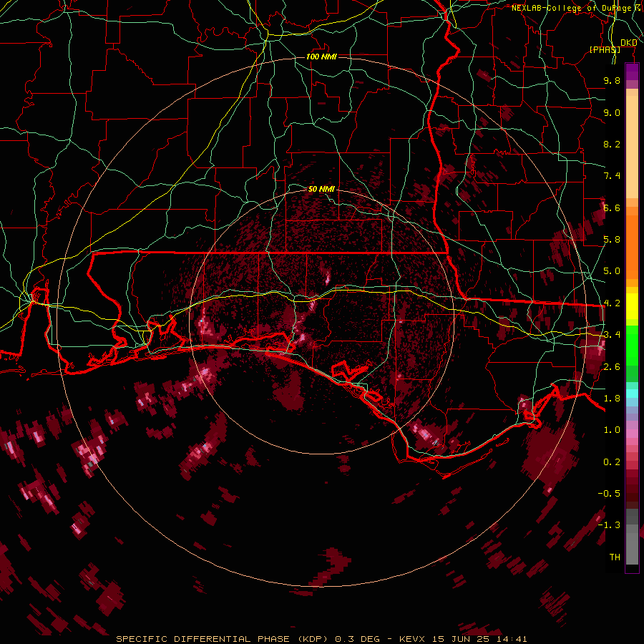Click the 0.2 legend value

coord(612,462)
